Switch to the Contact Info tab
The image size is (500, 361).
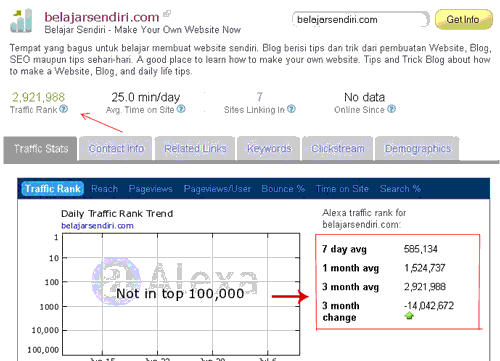(x=116, y=149)
